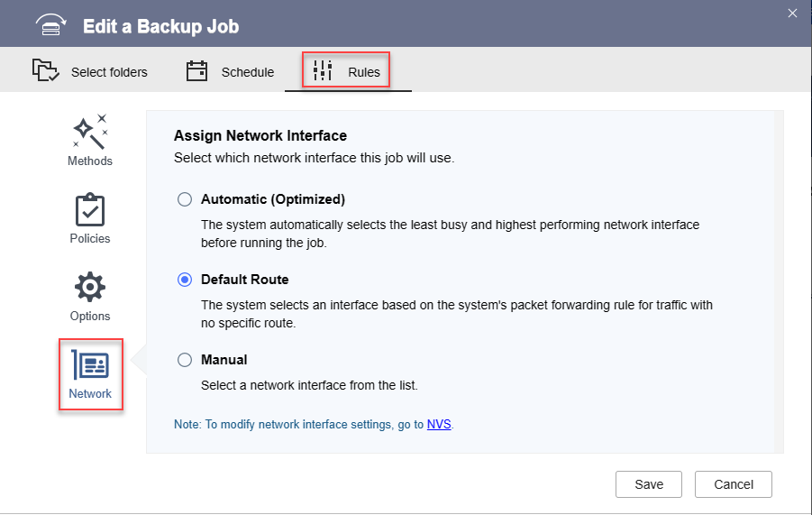The image size is (812, 515).
Task: Click the Cancel button
Action: pos(733,484)
